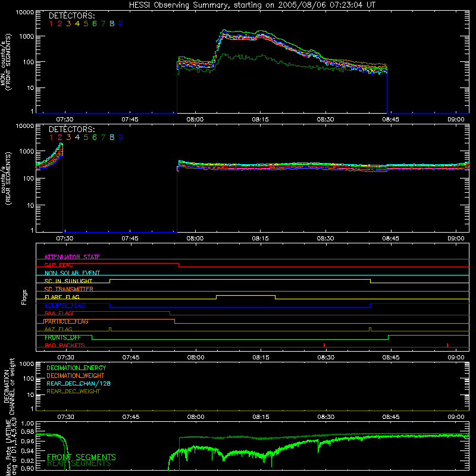This screenshot has height=476, width=476.
Task: Select the ECLIPSE_FLAG label
Action: [65, 305]
